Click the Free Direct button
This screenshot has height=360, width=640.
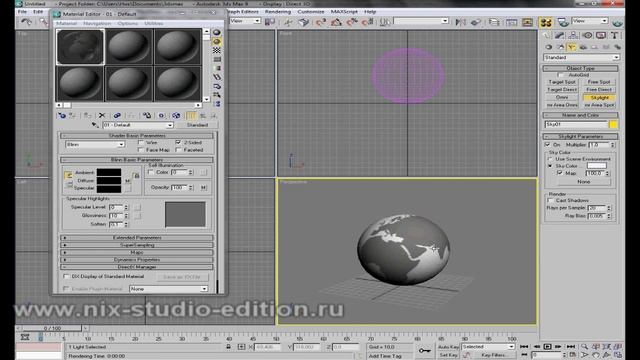click(x=599, y=89)
